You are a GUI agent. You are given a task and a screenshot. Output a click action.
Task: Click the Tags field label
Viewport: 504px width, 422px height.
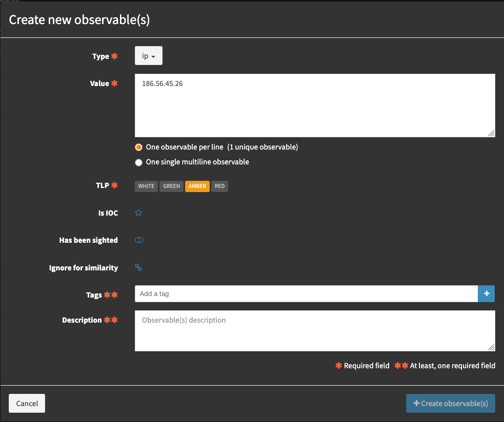tap(94, 295)
